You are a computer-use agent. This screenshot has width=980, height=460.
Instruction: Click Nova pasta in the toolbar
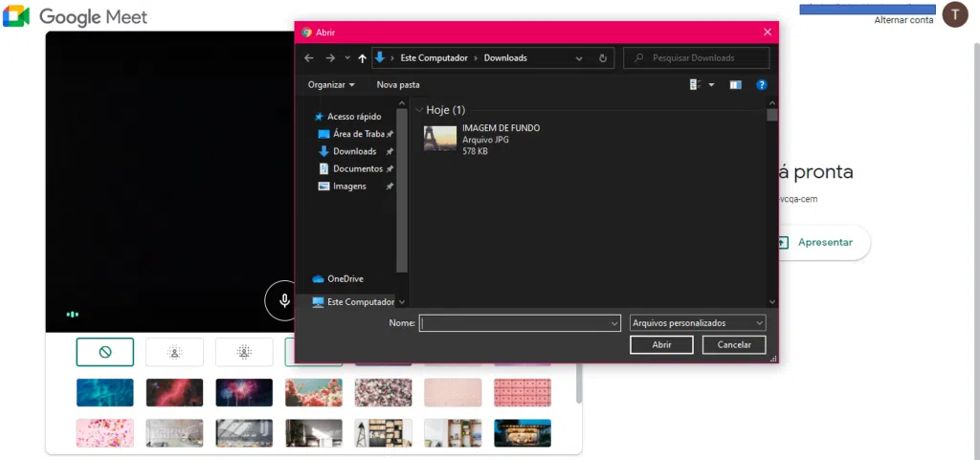point(398,85)
